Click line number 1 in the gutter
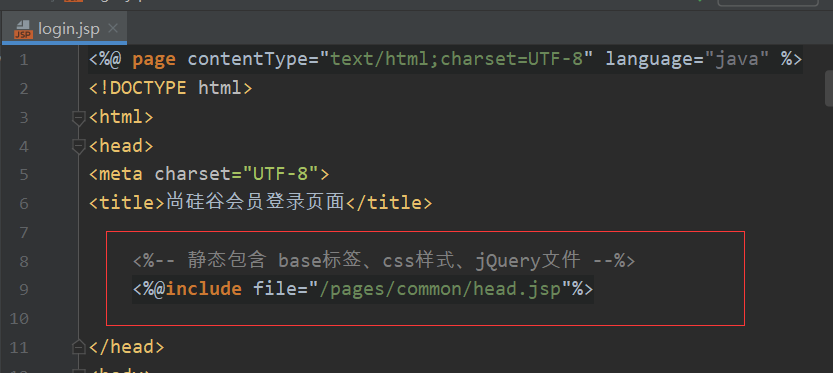 pyautogui.click(x=23, y=60)
